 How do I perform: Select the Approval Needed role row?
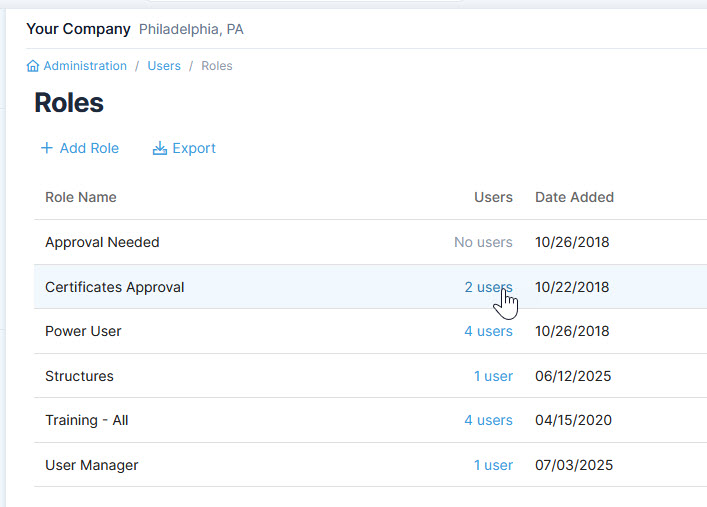102,242
